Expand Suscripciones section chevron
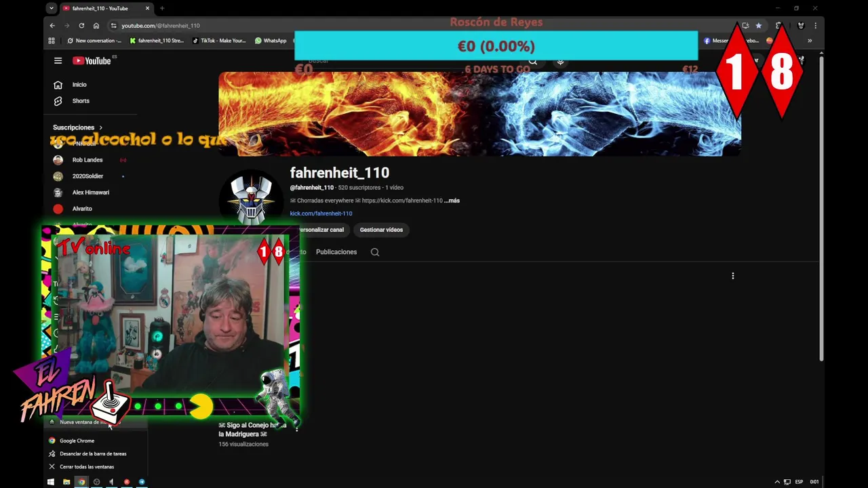This screenshot has height=488, width=868. click(101, 127)
